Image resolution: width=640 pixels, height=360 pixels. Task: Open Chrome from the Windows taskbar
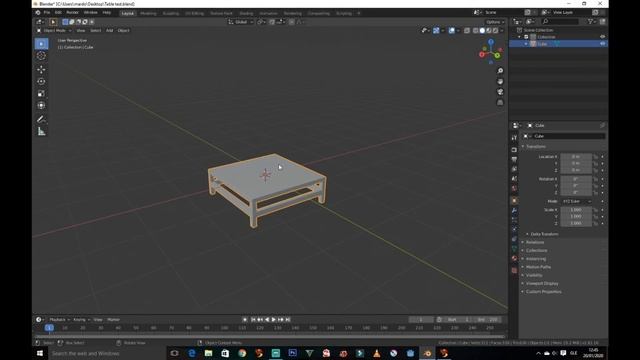(242, 353)
